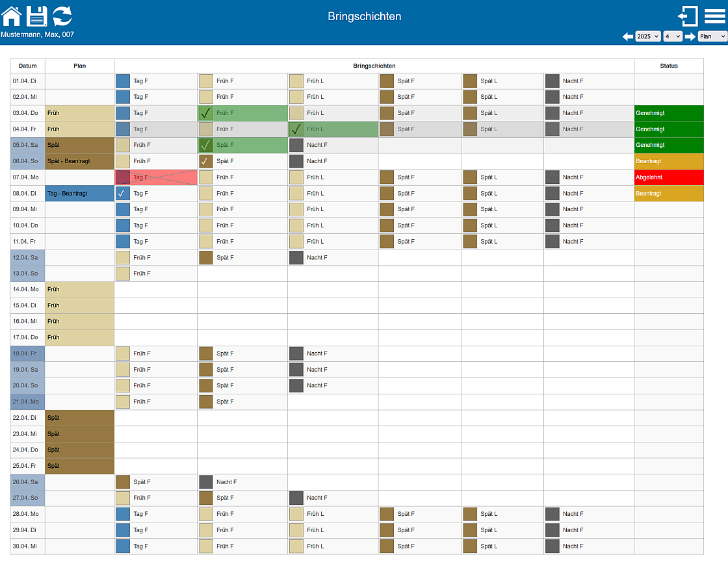Click the Genehmigt status for 05.04
This screenshot has height=564, width=728.
(668, 145)
